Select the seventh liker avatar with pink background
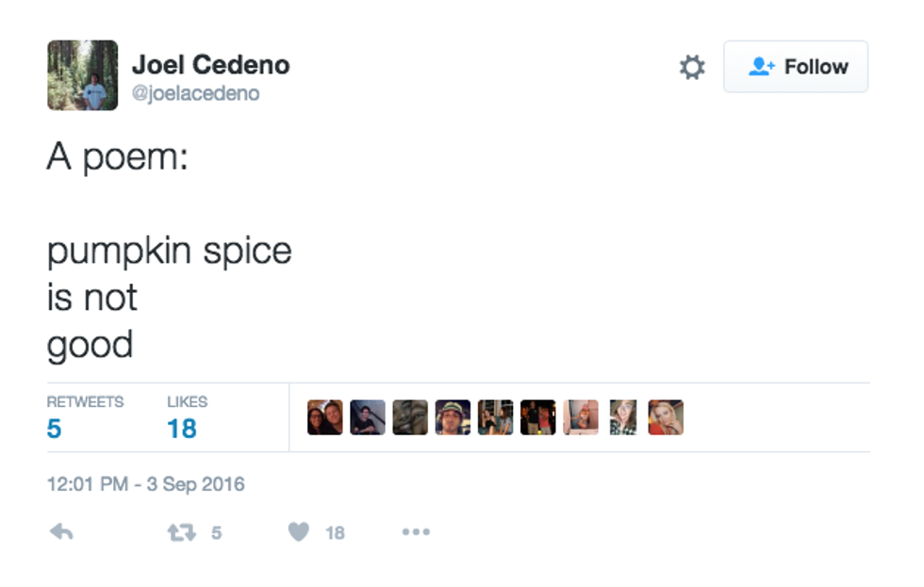The image size is (924, 587). pos(580,417)
